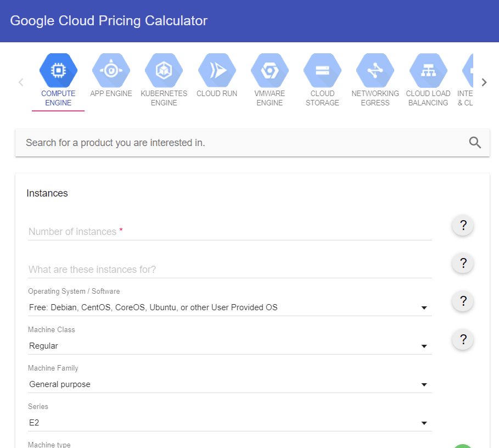Open help for Machine Class
Image resolution: width=499 pixels, height=448 pixels.
click(463, 339)
